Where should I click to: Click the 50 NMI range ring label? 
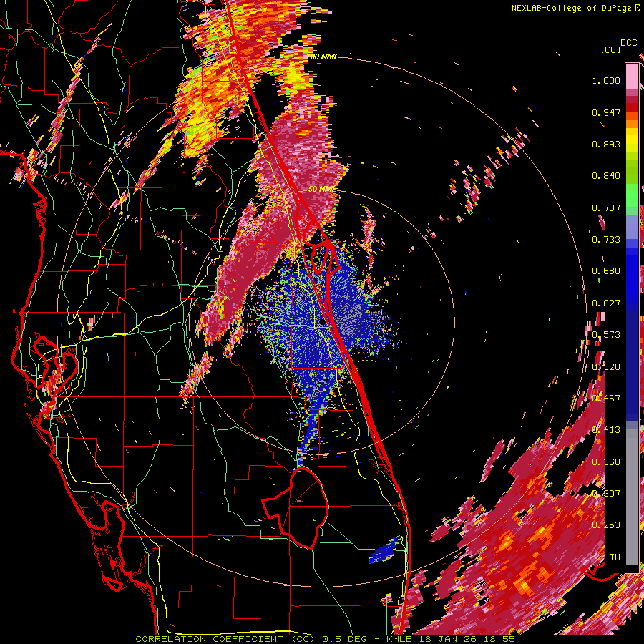(321, 189)
